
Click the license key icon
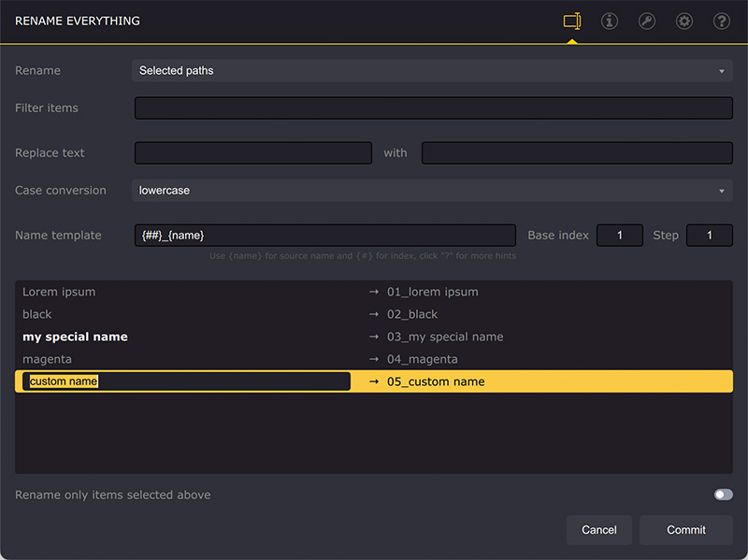646,20
